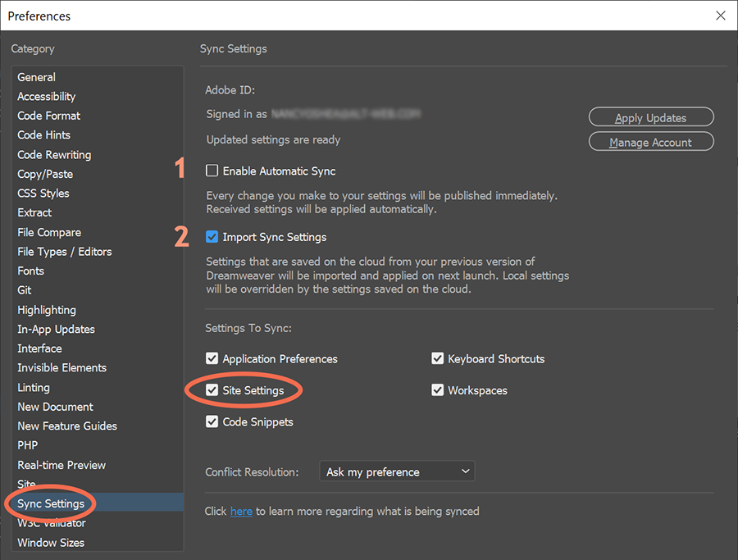
Task: Click the Manage Account button
Action: coord(651,142)
